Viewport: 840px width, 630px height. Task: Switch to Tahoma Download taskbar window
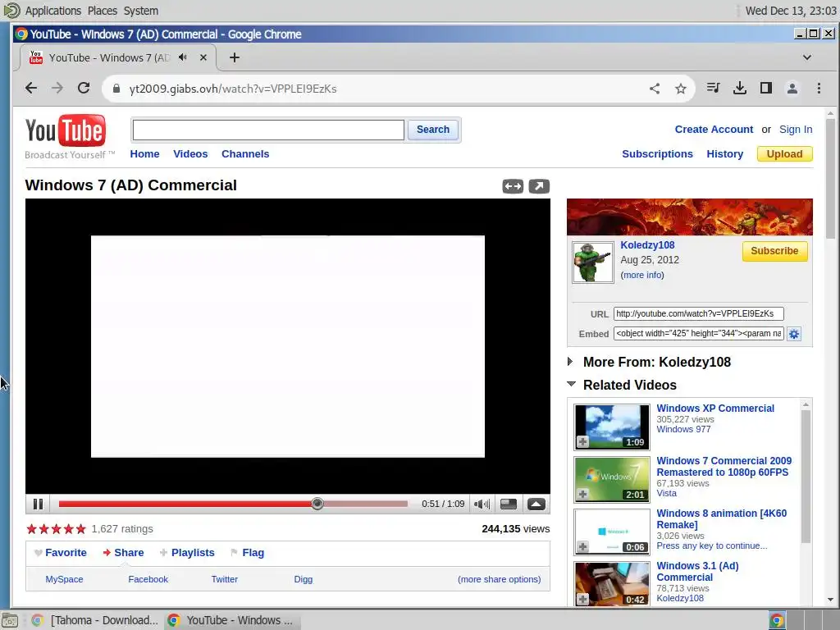(x=95, y=620)
